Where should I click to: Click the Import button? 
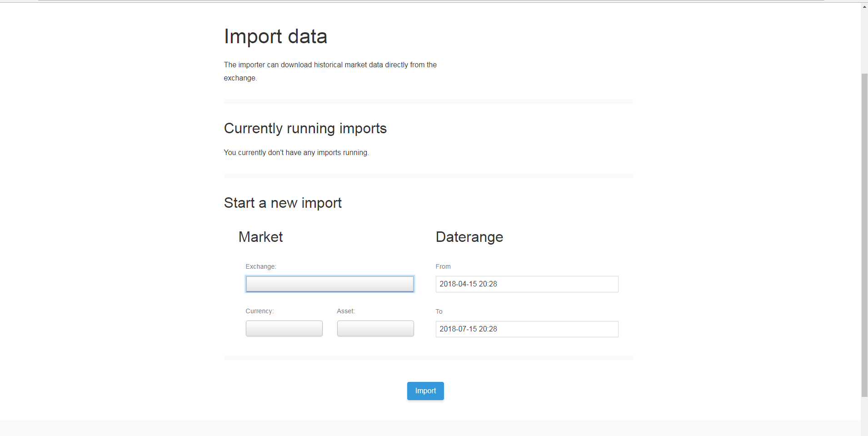point(424,391)
